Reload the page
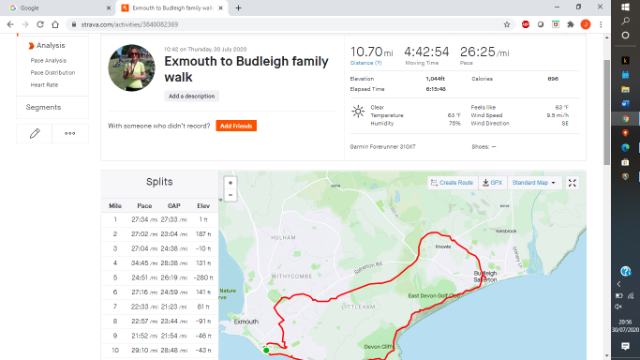640x360 pixels. pyautogui.click(x=40, y=24)
